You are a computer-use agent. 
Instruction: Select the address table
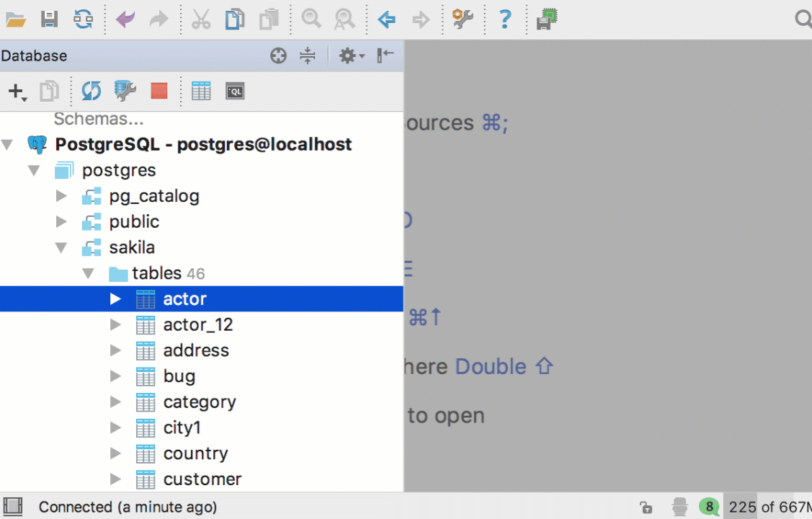coord(202,350)
